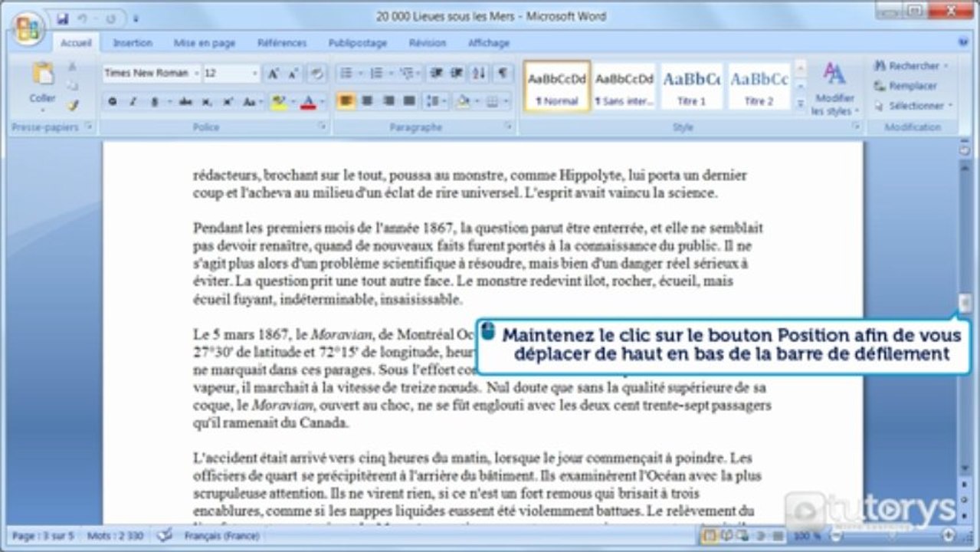The width and height of the screenshot is (980, 552).
Task: Apply red font color button
Action: click(308, 101)
